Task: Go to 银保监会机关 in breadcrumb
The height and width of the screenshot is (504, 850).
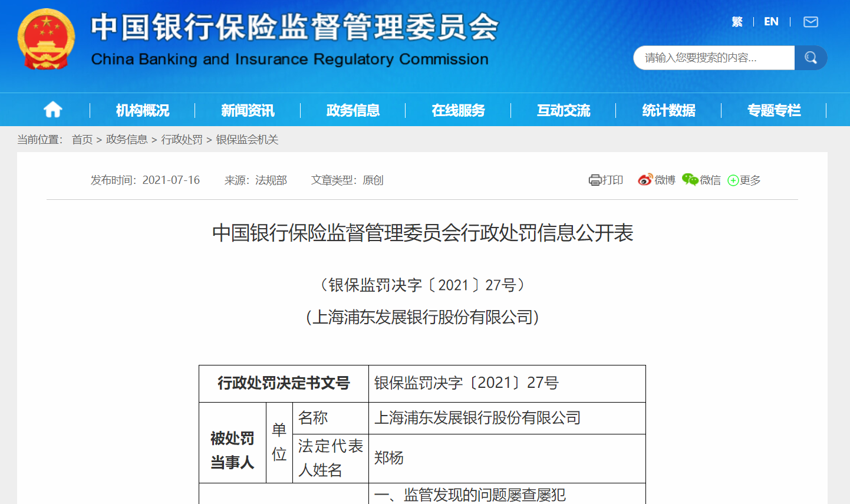Action: 247,140
